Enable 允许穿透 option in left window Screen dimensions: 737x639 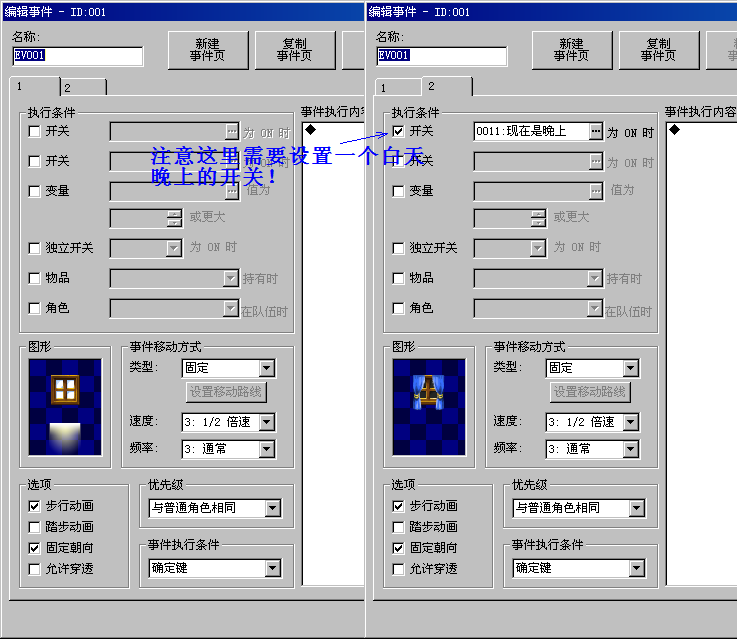click(34, 569)
